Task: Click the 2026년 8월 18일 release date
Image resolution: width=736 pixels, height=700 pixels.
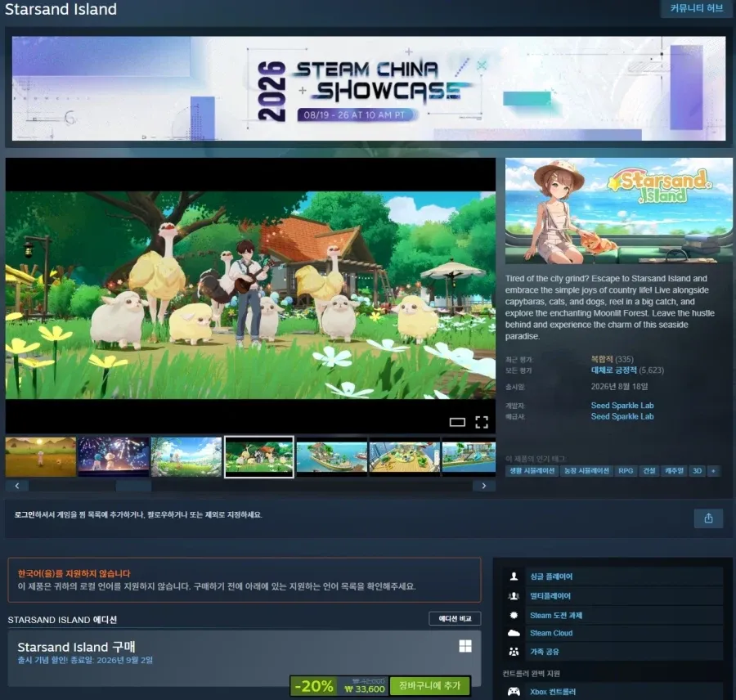Action: click(619, 386)
